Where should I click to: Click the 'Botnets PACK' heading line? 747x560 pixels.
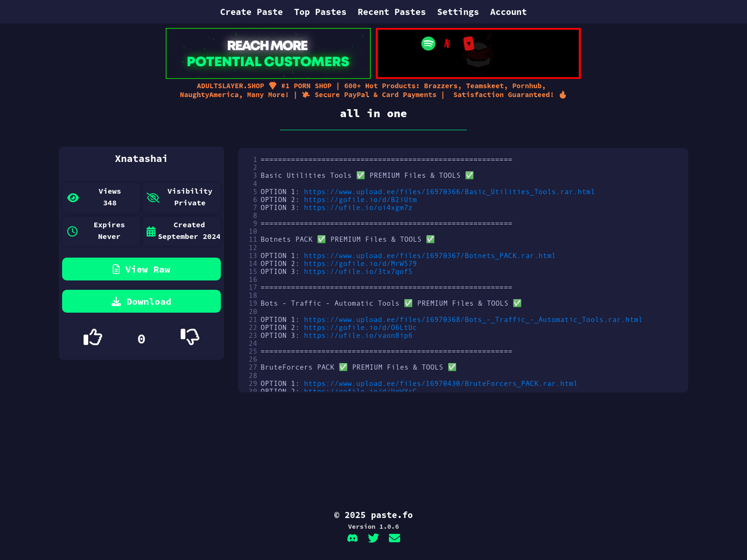point(348,239)
